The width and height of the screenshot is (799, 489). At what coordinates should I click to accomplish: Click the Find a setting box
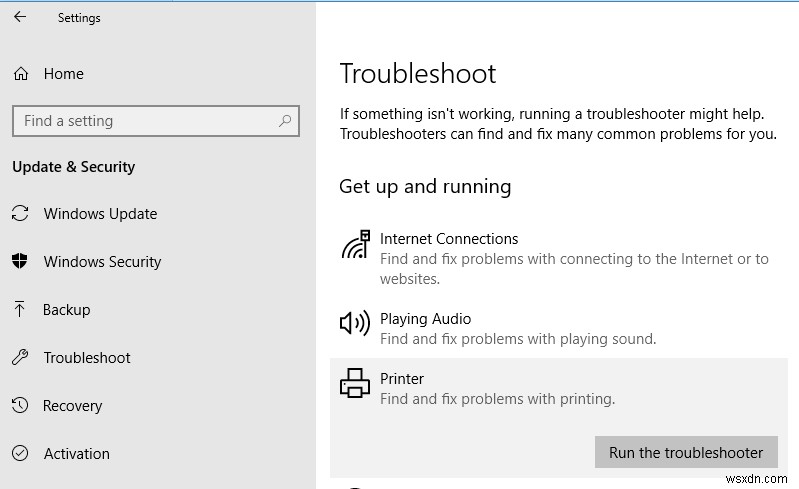[156, 121]
